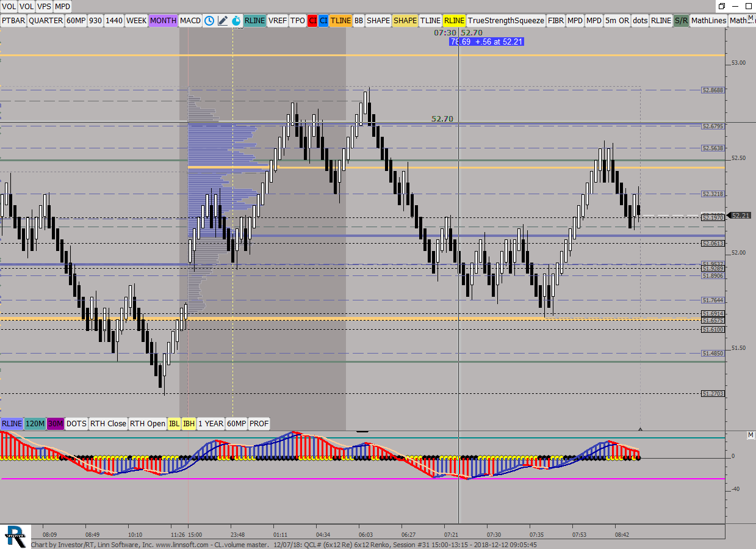
Task: Click the 52.3218 price level label
Action: pos(713,194)
